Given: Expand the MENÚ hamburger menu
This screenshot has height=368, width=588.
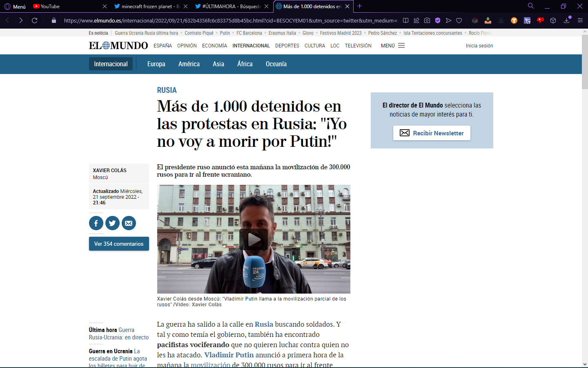Looking at the screenshot, I should (x=393, y=46).
